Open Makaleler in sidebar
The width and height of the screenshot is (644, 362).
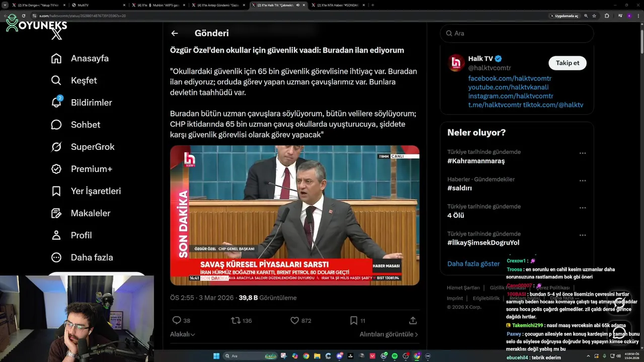tap(80, 213)
